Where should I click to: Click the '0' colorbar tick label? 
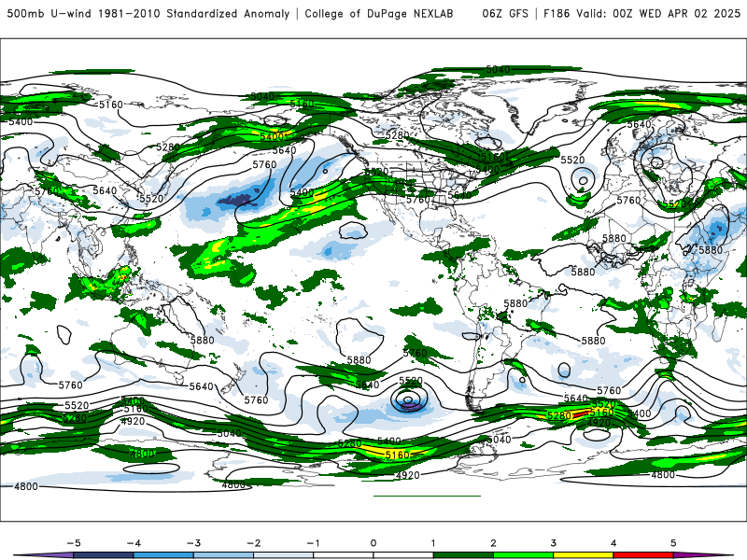coord(373,543)
